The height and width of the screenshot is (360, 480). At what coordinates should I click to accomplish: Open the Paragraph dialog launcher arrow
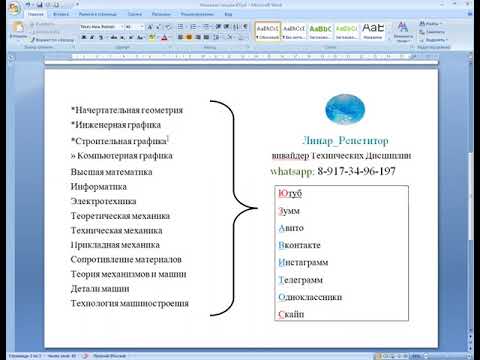coord(248,47)
